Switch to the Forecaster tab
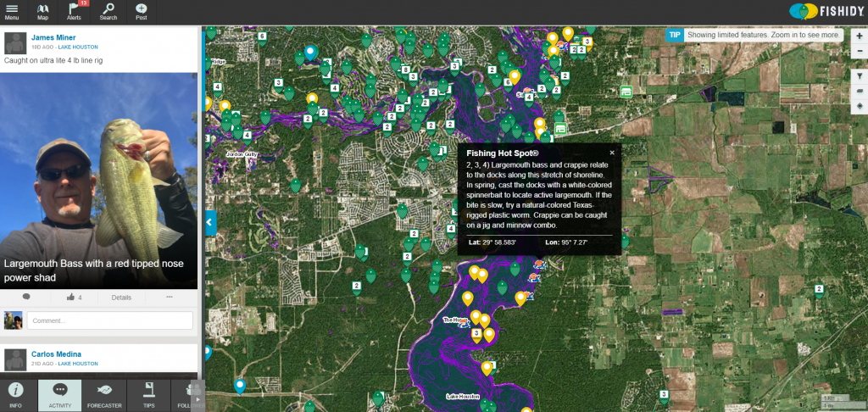The width and height of the screenshot is (868, 412). [104, 395]
